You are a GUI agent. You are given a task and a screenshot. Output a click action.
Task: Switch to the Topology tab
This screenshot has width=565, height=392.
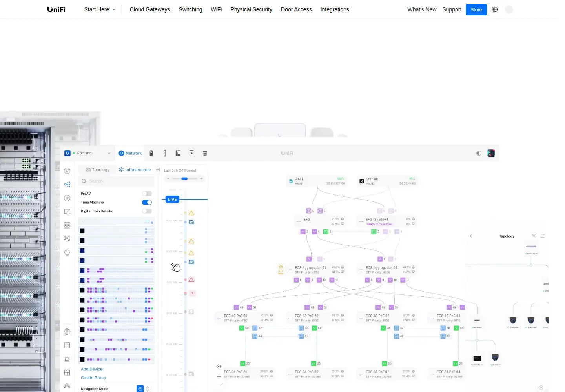(x=98, y=170)
